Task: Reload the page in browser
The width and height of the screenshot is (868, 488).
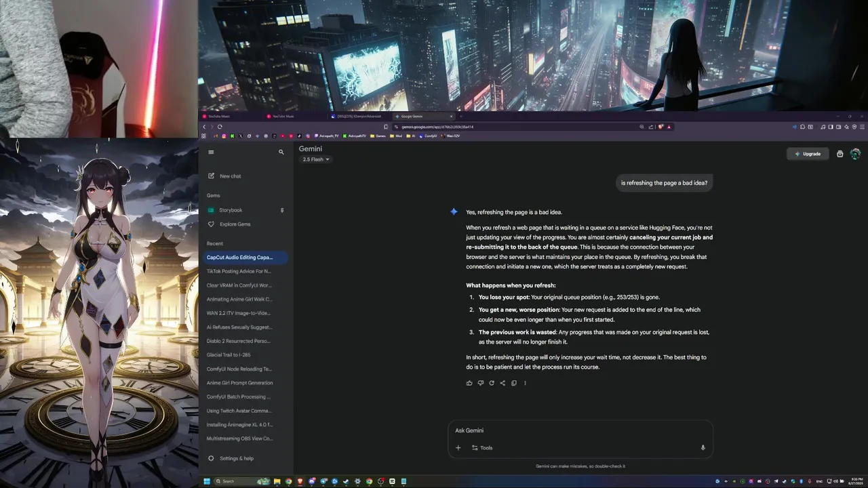Action: tap(220, 127)
